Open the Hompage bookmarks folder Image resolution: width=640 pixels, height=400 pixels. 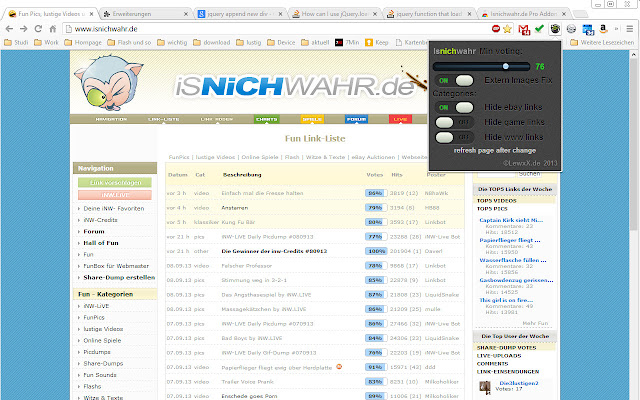[83, 42]
